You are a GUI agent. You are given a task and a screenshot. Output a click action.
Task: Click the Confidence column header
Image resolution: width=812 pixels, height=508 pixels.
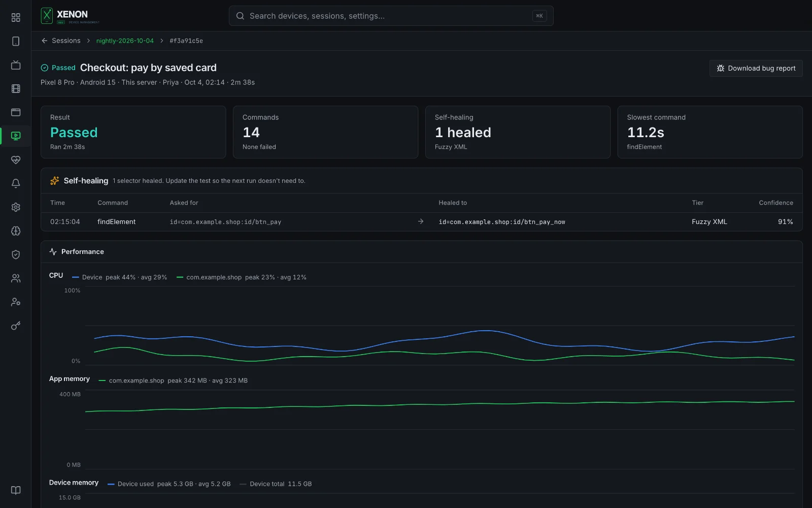coord(776,203)
